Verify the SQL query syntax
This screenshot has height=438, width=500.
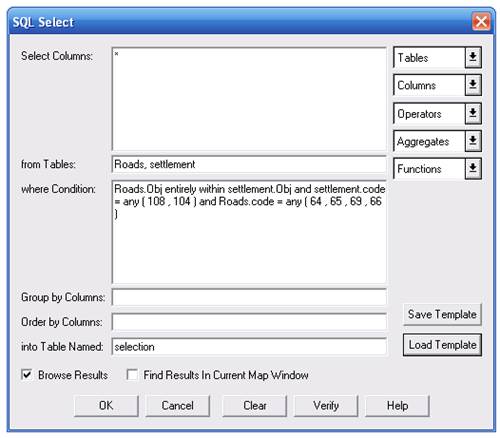pos(326,406)
